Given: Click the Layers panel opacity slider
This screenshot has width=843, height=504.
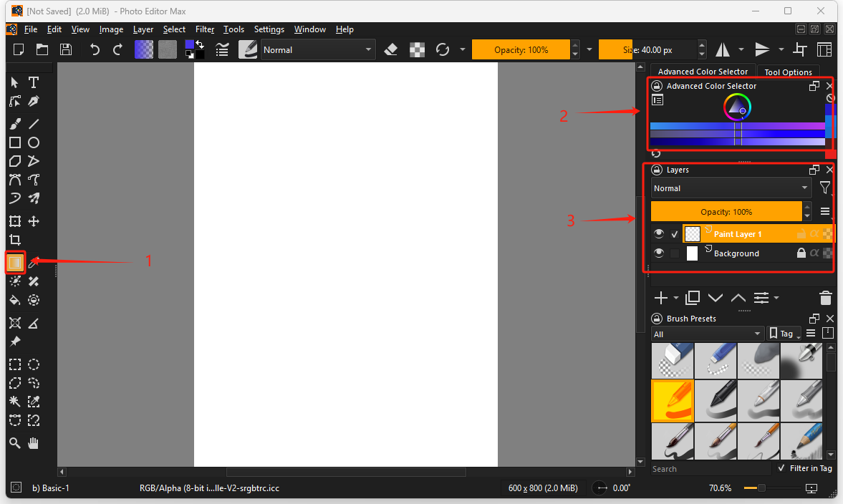Looking at the screenshot, I should click(726, 212).
